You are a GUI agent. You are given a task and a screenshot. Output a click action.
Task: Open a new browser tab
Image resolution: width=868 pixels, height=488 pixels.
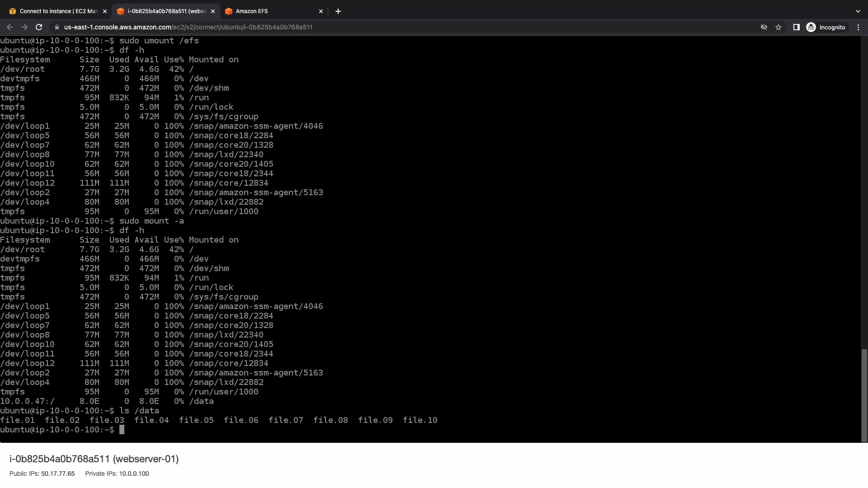tap(338, 11)
